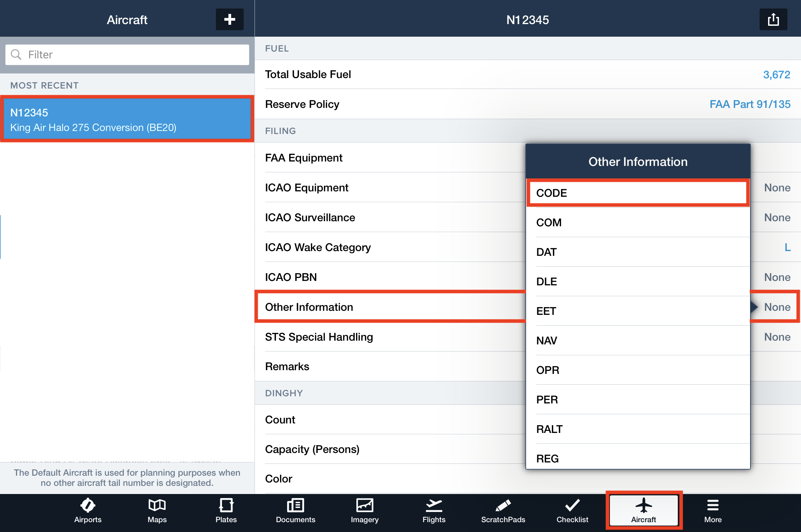Choose the NAV option in the popup

[x=637, y=340]
